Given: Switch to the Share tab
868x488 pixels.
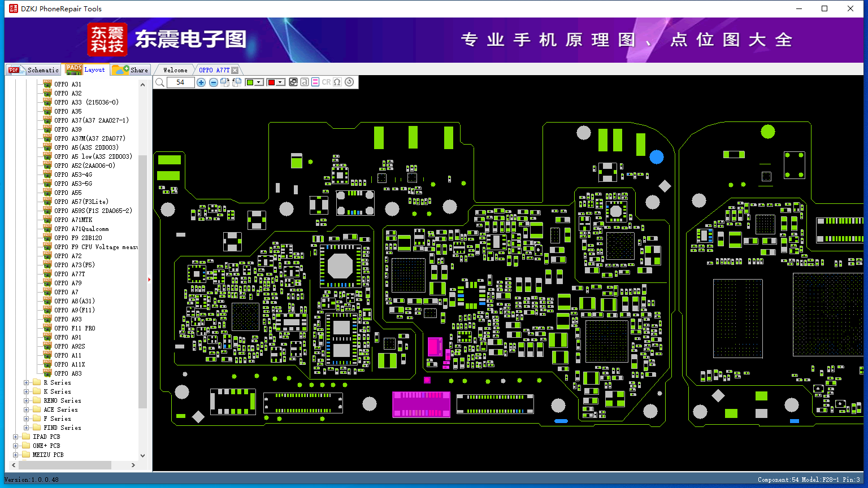Looking at the screenshot, I should 130,70.
